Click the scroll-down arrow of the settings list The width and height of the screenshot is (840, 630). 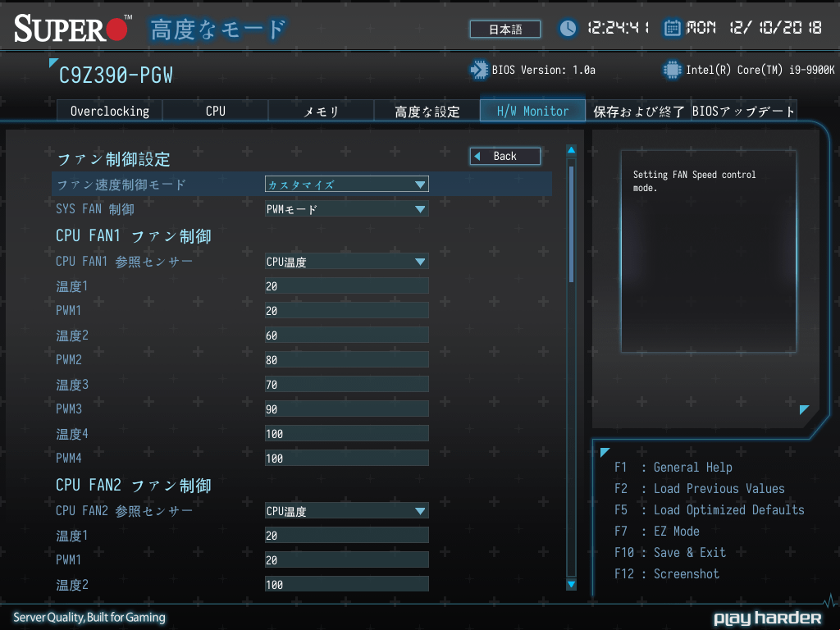572,584
